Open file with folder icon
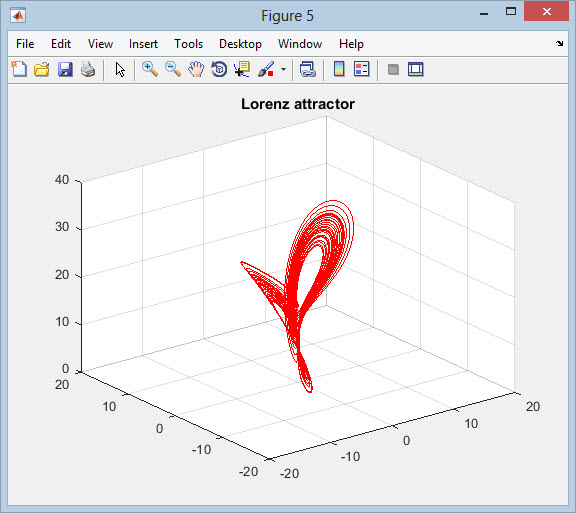576x513 pixels. pyautogui.click(x=42, y=69)
